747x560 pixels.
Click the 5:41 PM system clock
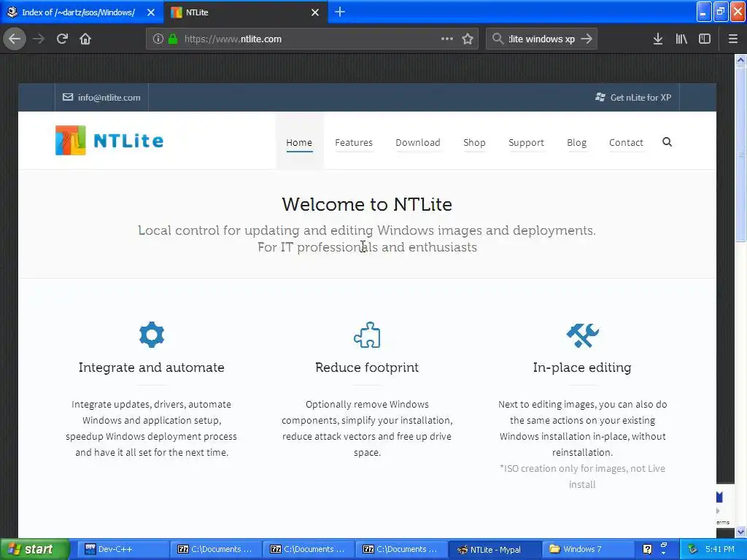tap(720, 549)
